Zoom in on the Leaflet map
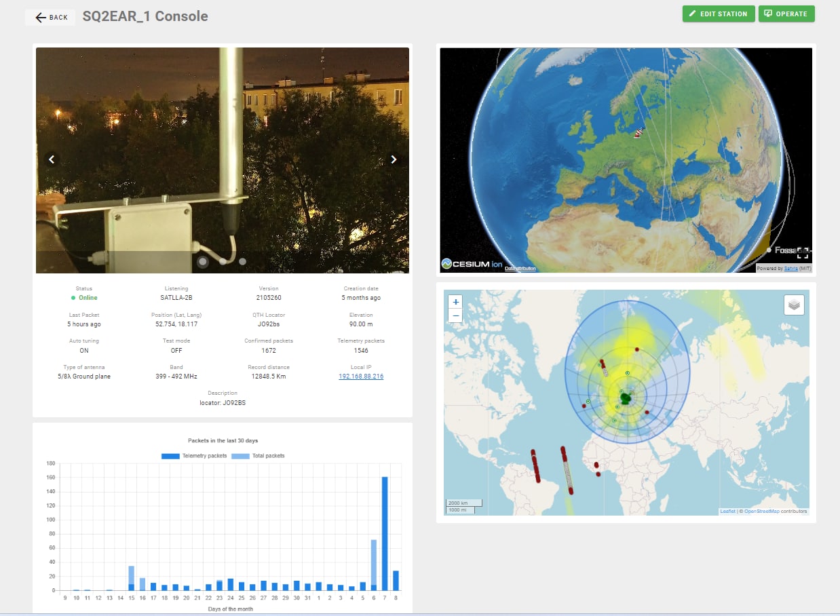Viewport: 840px width, 616px height. 456,302
